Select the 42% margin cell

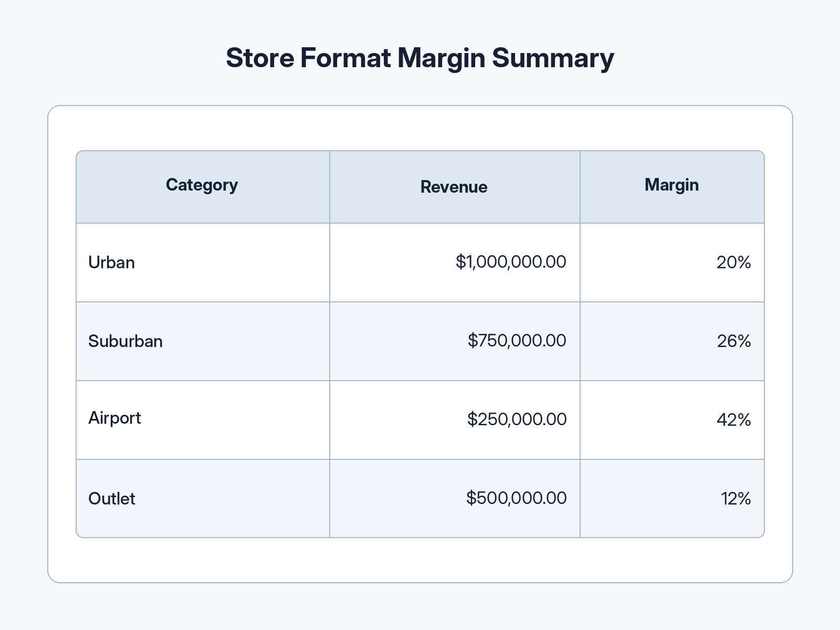tap(672, 420)
